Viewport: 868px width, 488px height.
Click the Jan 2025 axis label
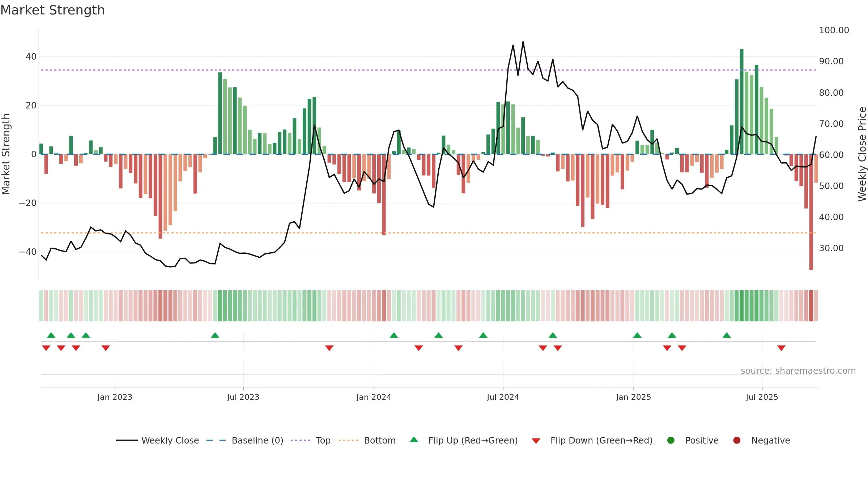(633, 397)
